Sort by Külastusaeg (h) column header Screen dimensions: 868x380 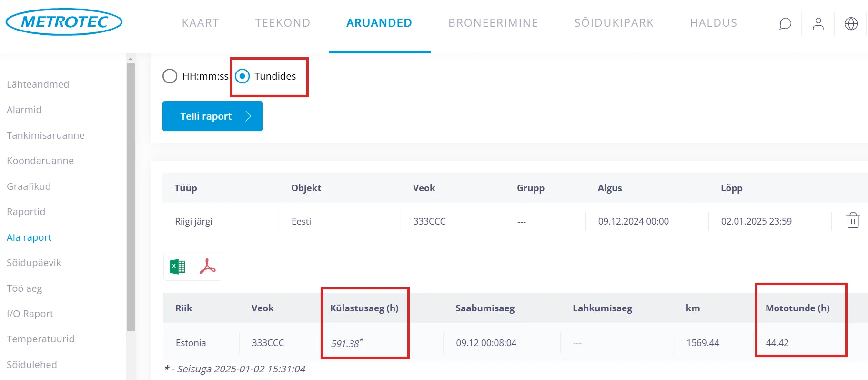pyautogui.click(x=364, y=308)
